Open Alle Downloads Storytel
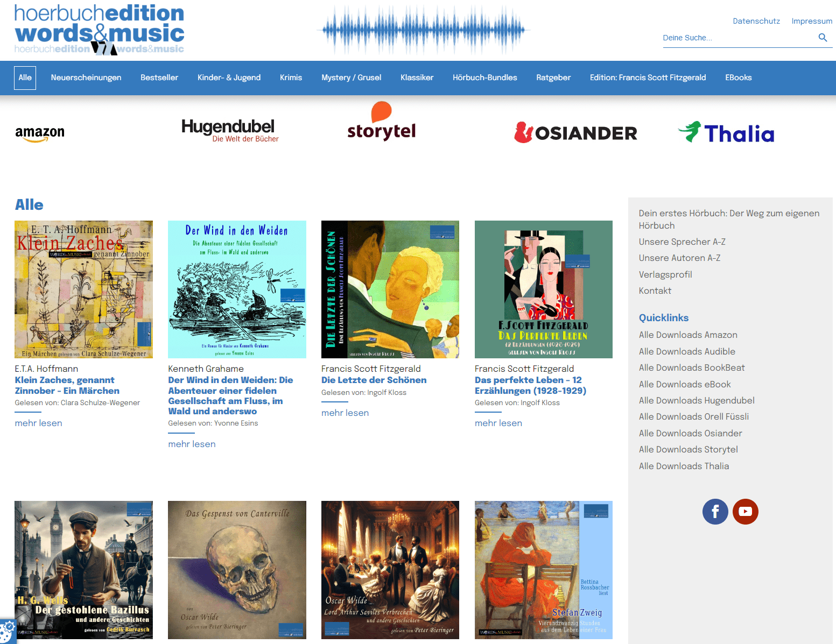This screenshot has width=836, height=644. pos(689,449)
